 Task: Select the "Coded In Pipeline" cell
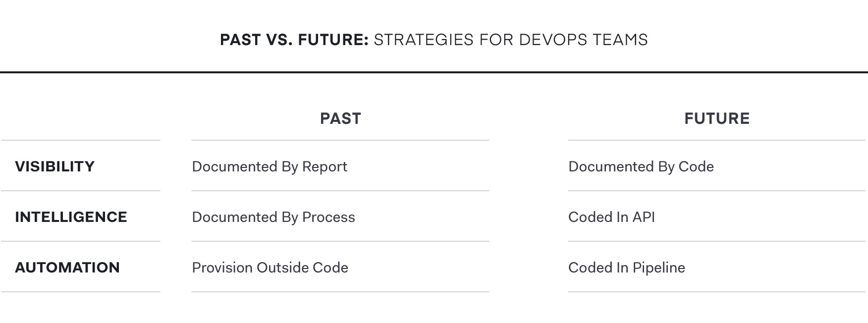click(626, 268)
